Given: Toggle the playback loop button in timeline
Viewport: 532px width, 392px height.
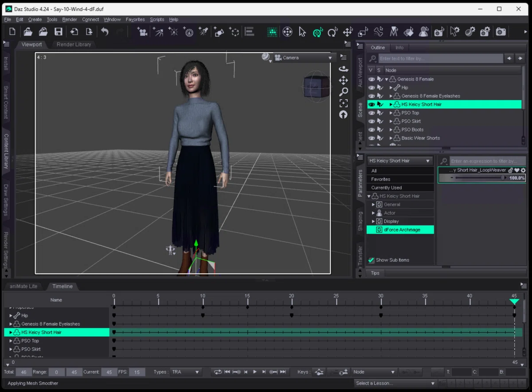Looking at the screenshot, I should click(217, 372).
